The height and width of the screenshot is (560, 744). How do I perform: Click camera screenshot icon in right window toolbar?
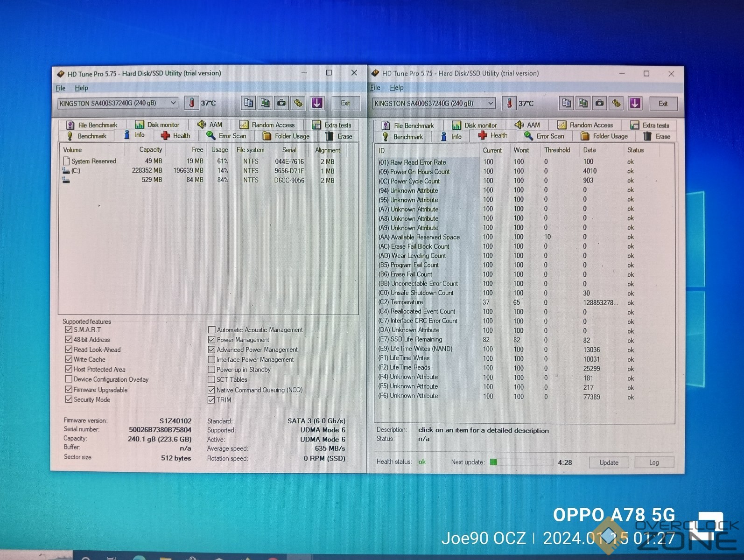coord(600,103)
